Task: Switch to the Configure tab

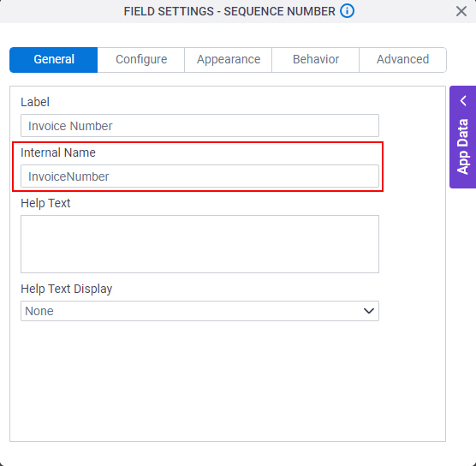Action: pos(141,60)
